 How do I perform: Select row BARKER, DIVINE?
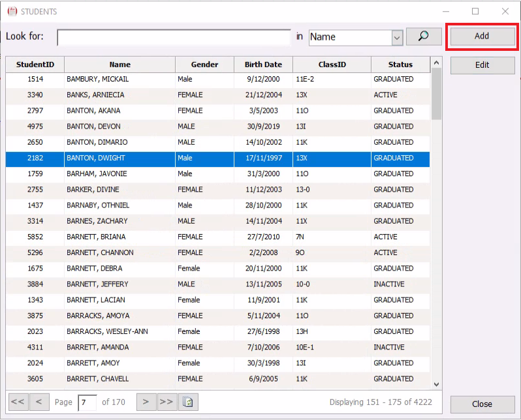tap(217, 190)
